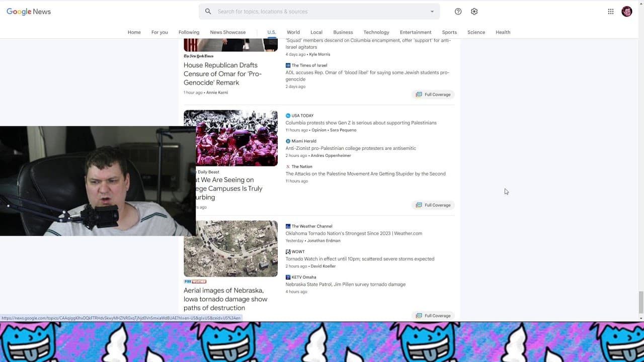Image resolution: width=644 pixels, height=362 pixels.
Task: Open the Sports tab
Action: coord(449,32)
